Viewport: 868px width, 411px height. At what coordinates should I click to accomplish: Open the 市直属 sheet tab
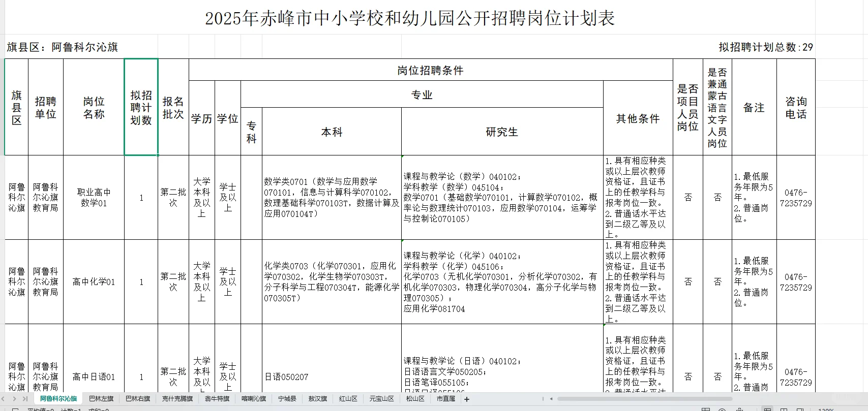click(446, 399)
